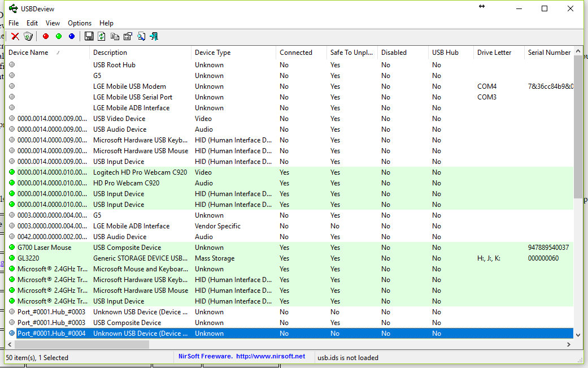Click the Exit toolbar icon

tap(154, 36)
